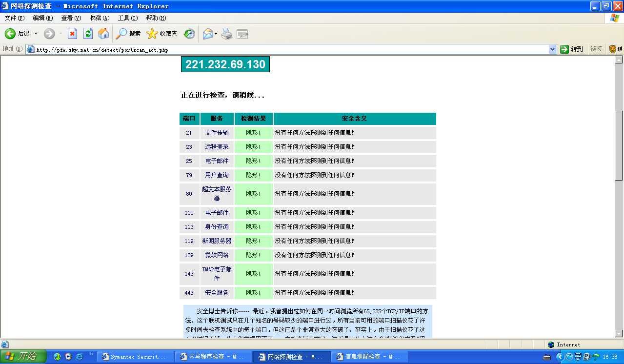Click the Refresh page icon
Viewport: 624px width, 364px height.
(88, 34)
